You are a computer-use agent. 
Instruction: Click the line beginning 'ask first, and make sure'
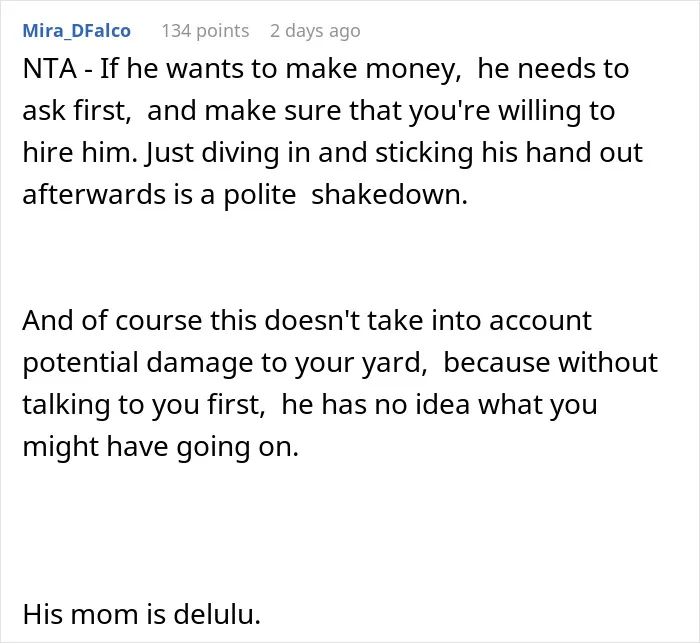pyautogui.click(x=319, y=111)
